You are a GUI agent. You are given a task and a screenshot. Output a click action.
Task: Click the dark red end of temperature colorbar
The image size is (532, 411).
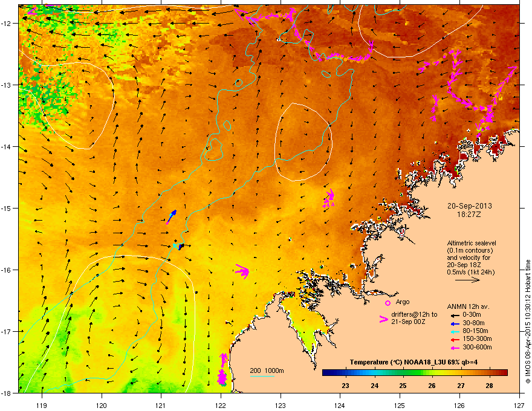coord(503,373)
